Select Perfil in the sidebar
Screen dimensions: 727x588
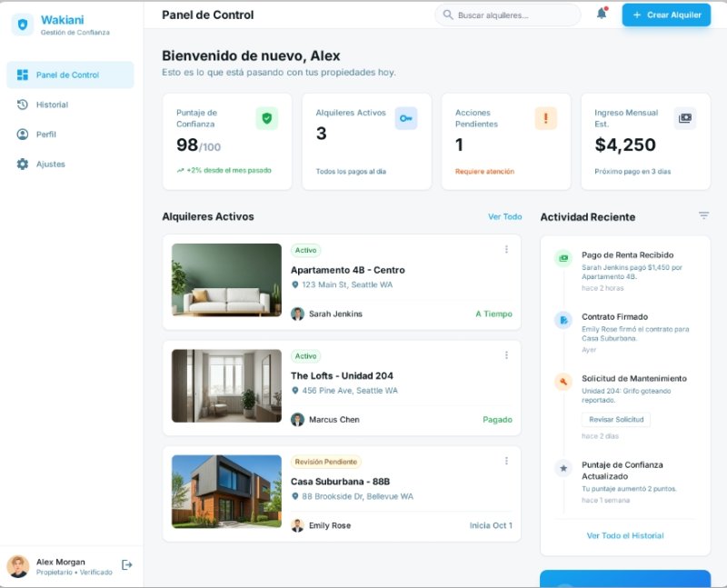[x=45, y=135]
